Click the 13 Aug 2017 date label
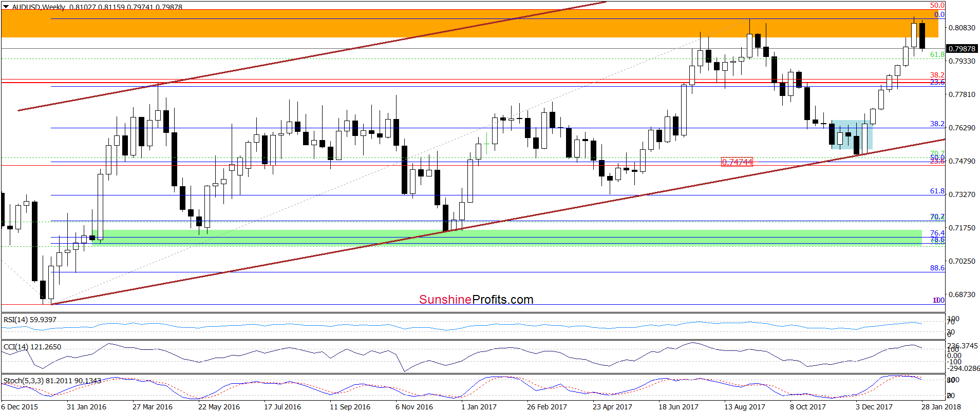980x414 pixels. [x=745, y=407]
